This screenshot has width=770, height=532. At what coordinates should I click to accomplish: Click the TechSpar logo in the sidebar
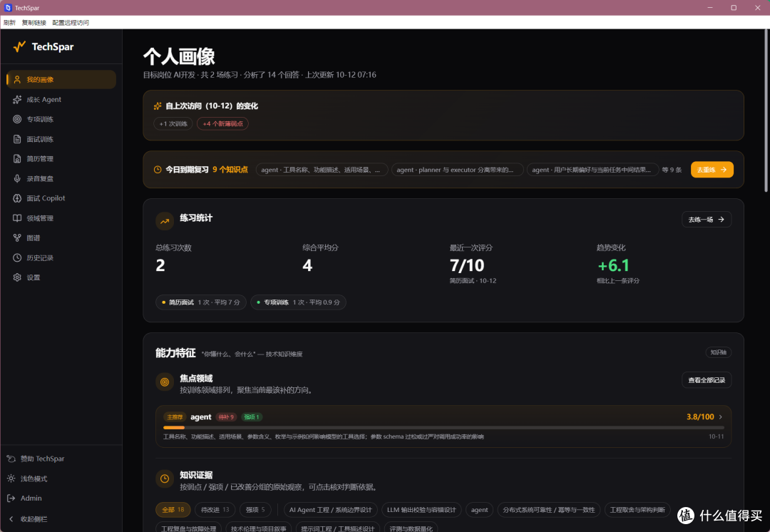click(x=43, y=46)
